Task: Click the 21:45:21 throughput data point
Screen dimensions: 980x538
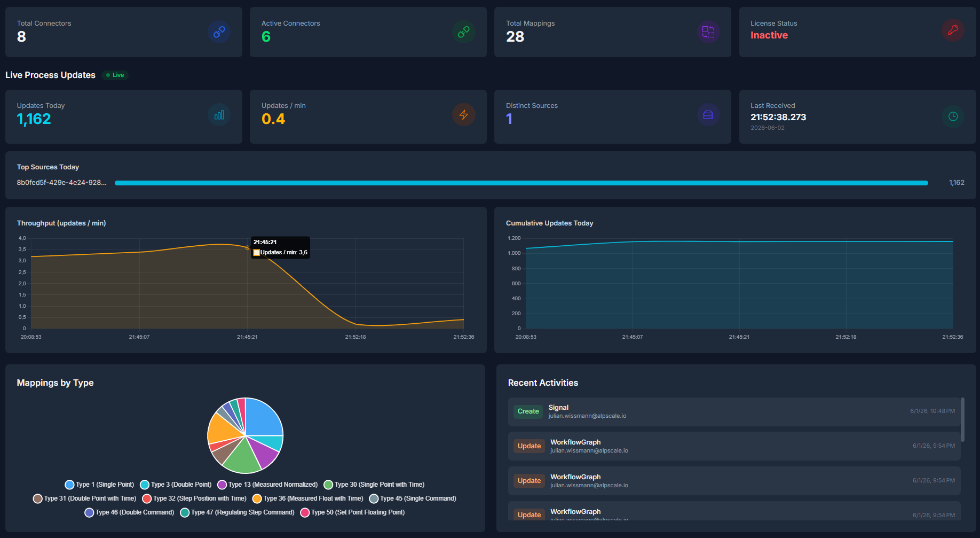Action: [x=247, y=247]
